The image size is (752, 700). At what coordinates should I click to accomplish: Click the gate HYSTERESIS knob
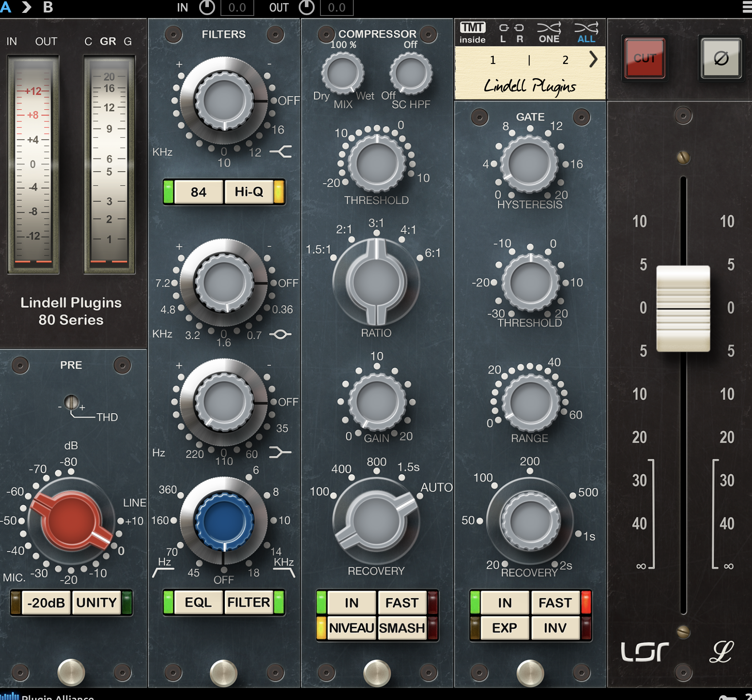click(x=530, y=164)
